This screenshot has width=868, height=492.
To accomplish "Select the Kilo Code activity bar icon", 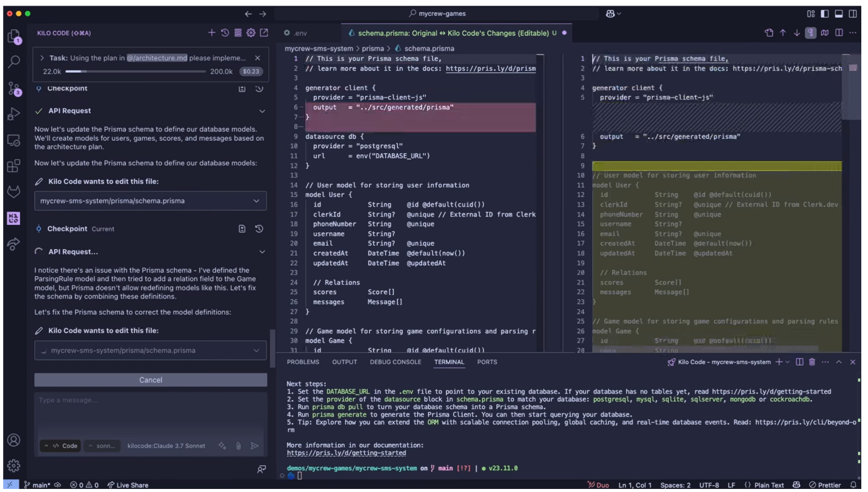I will [x=13, y=218].
